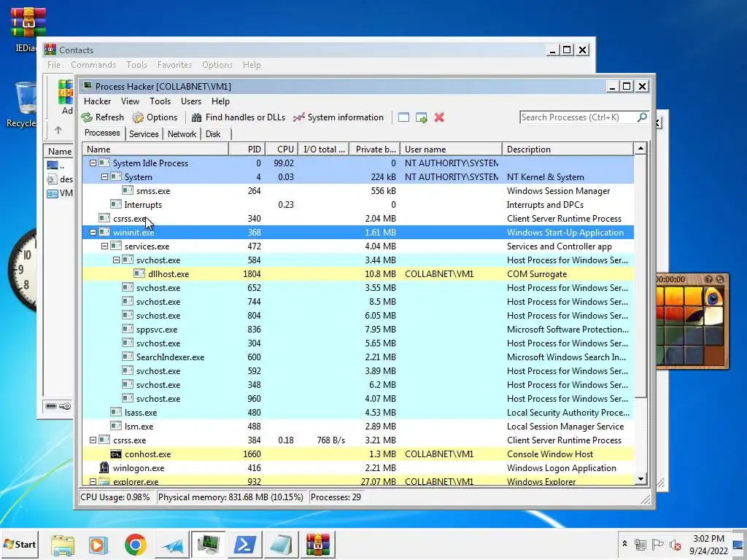
Task: Open PowerShell from the taskbar
Action: tap(244, 545)
